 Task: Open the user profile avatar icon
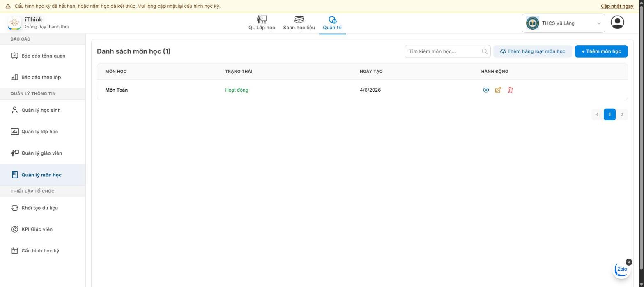617,22
